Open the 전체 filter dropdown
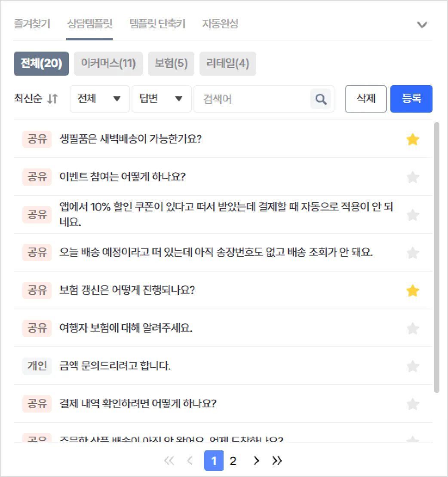 [x=99, y=99]
